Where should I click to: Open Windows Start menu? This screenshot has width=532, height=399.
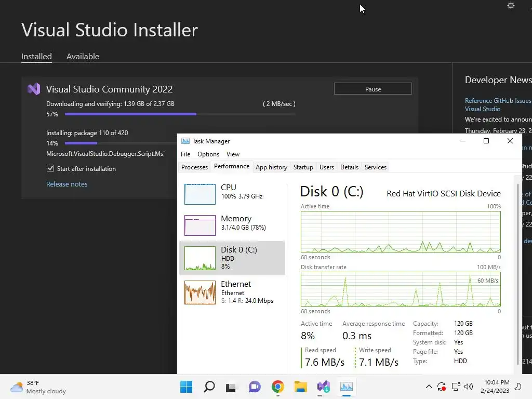tap(187, 387)
